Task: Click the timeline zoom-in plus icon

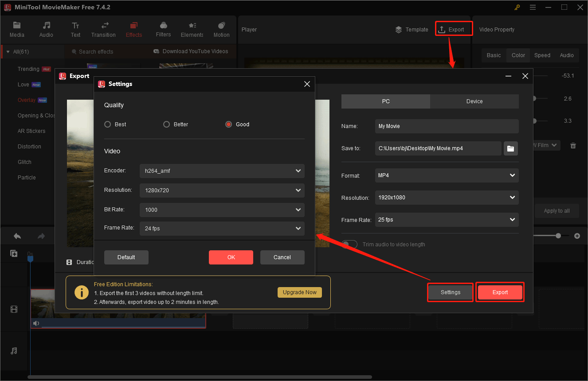Action: pos(577,236)
